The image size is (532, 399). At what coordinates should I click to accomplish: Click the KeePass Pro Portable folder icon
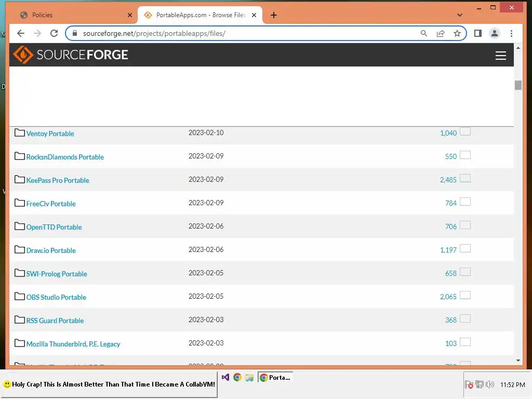pyautogui.click(x=19, y=179)
